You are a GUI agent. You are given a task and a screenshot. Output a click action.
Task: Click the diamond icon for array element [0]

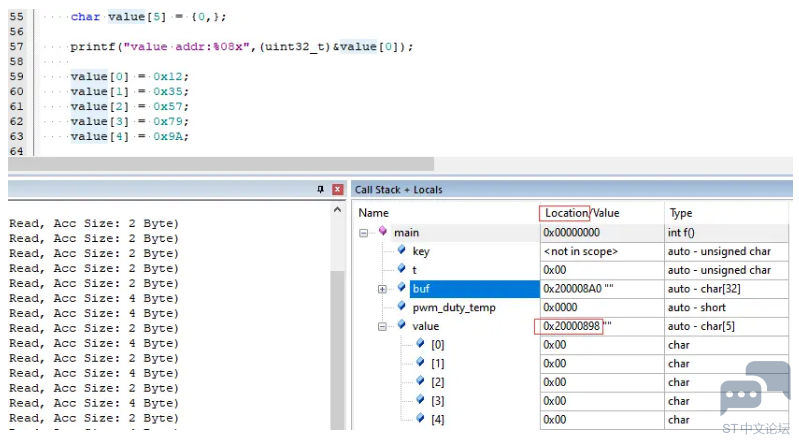click(x=420, y=344)
